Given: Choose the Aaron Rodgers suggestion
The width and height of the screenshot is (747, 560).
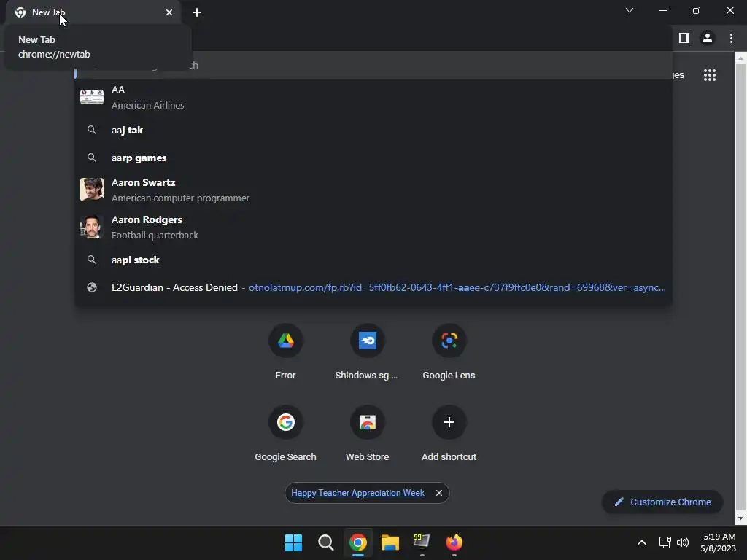Looking at the screenshot, I should pos(373,227).
